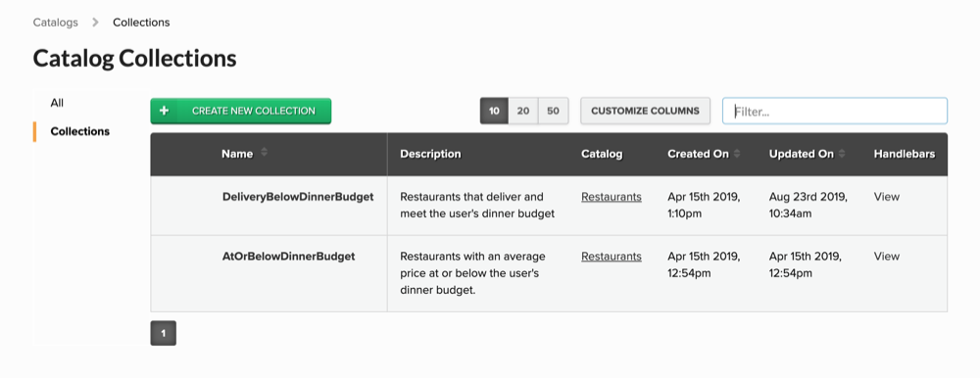Viewport: 980px width, 378px height.
Task: Open the Customize Columns options
Action: coord(645,111)
